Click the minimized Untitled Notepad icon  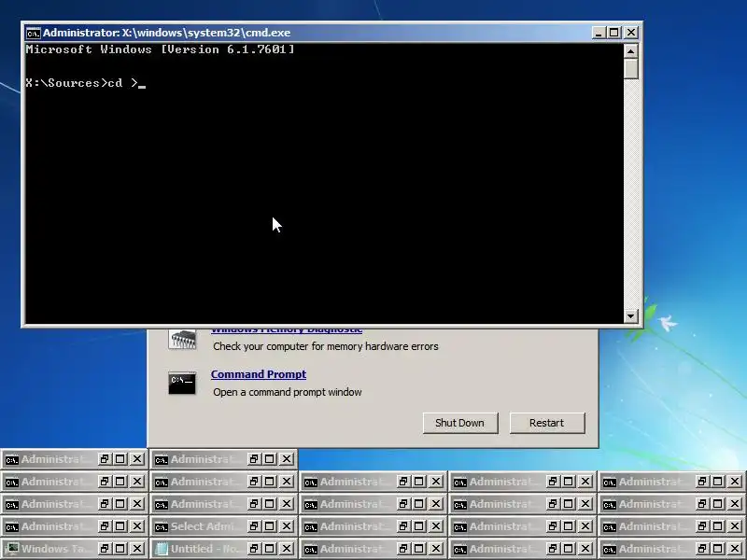tap(162, 549)
